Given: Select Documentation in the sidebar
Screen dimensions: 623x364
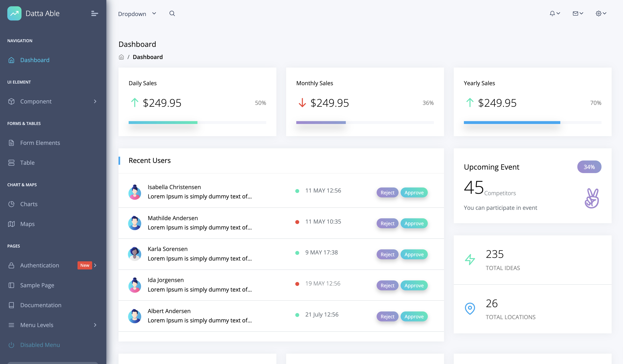Looking at the screenshot, I should pos(41,305).
